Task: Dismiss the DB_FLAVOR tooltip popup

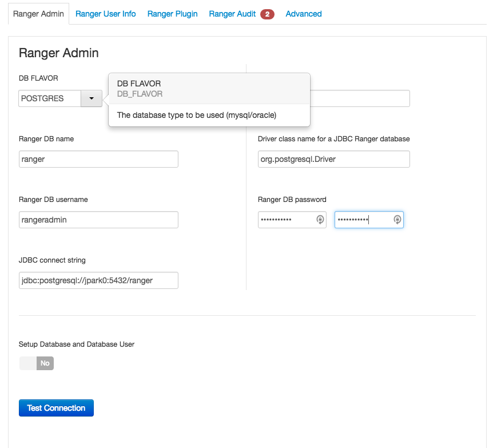Action: pos(209,100)
